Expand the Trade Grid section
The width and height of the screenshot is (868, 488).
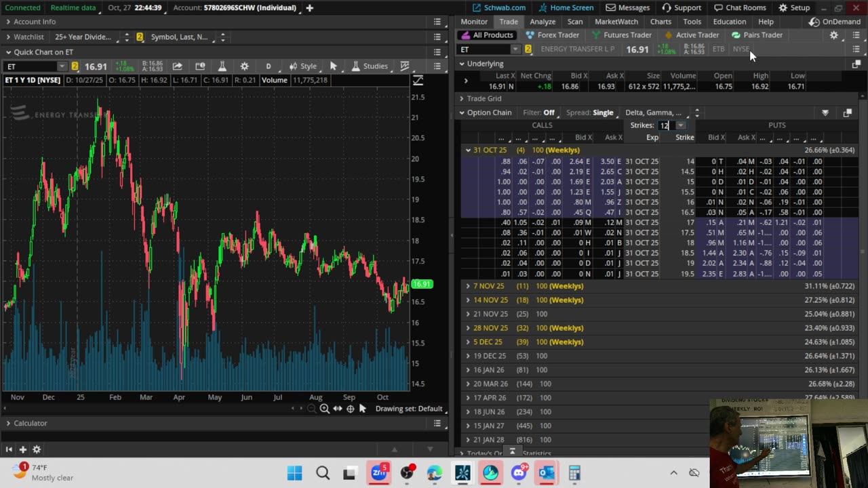(462, 99)
